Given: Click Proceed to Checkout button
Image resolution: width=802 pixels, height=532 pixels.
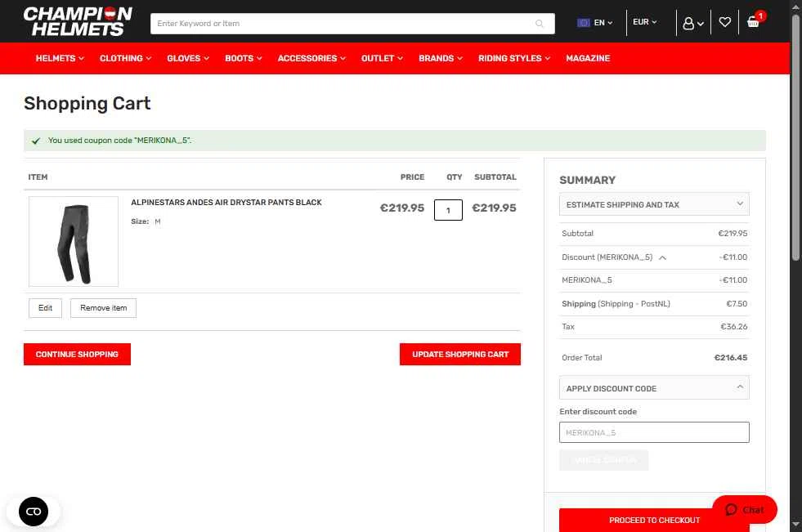Looking at the screenshot, I should coord(654,521).
